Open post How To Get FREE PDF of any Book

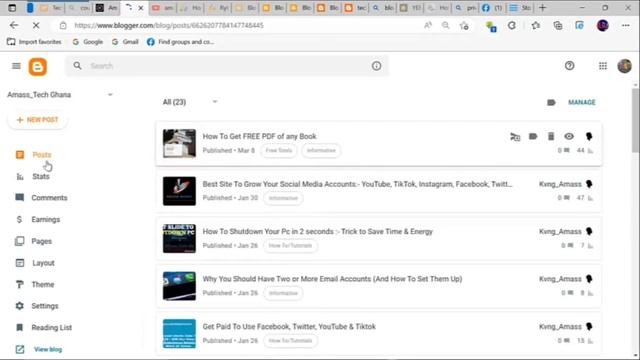pyautogui.click(x=259, y=136)
